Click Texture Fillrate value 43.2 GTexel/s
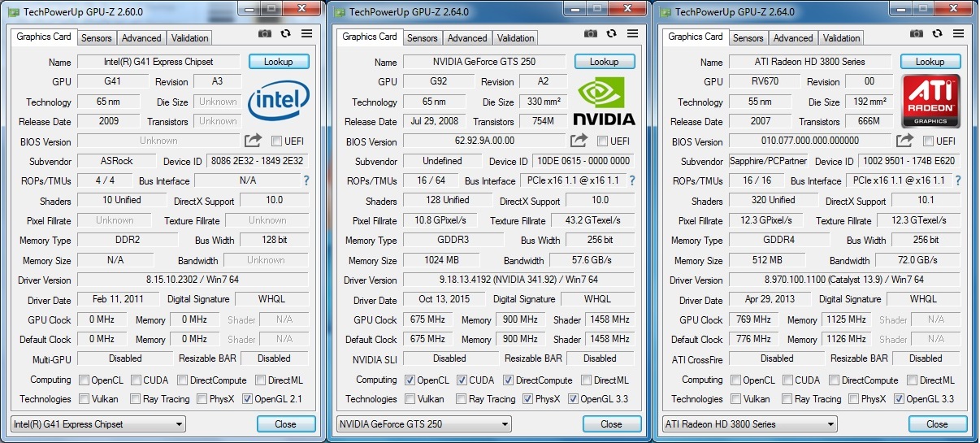 point(593,220)
